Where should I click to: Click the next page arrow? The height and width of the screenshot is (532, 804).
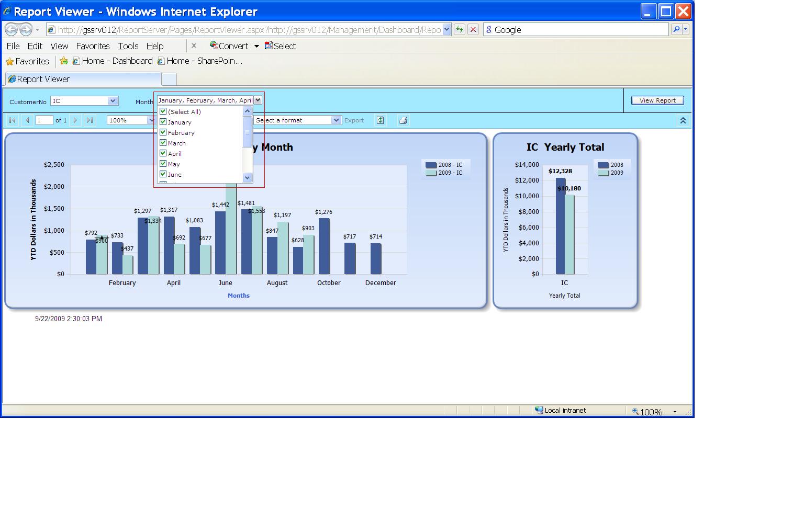(75, 120)
